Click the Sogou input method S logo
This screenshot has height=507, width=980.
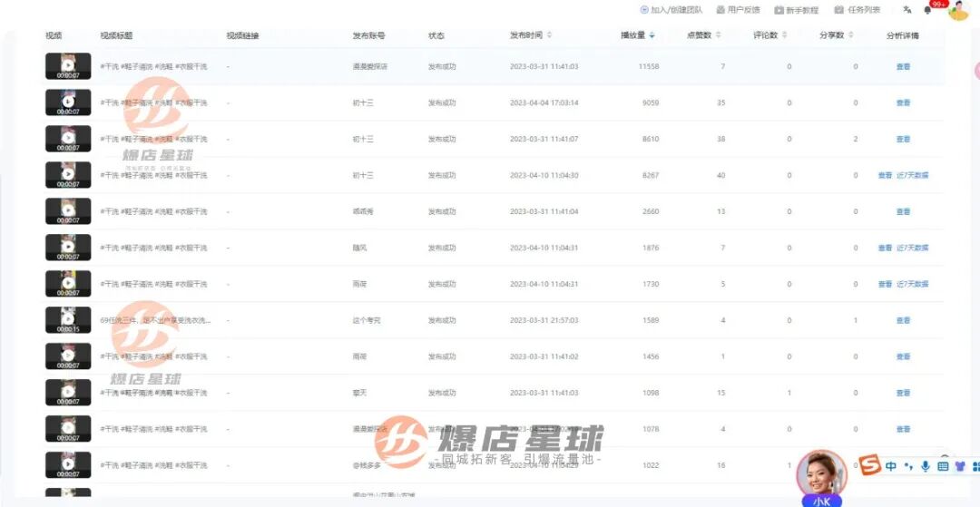(869, 465)
